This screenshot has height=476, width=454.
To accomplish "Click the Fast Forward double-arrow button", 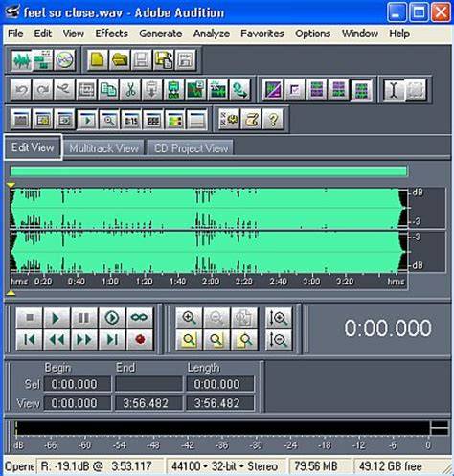I will click(x=84, y=340).
